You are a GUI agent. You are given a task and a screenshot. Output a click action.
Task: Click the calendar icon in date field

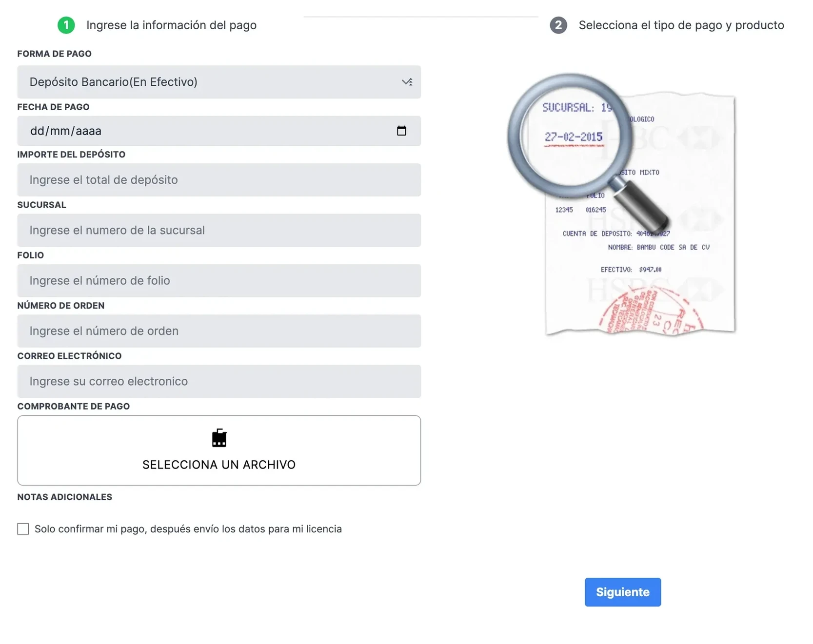point(401,131)
